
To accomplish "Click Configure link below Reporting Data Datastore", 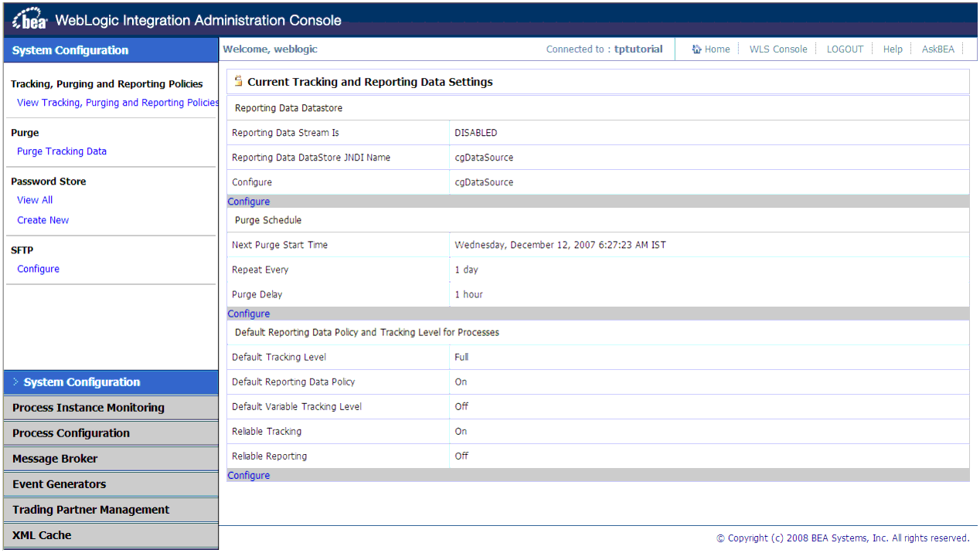I will pos(249,202).
